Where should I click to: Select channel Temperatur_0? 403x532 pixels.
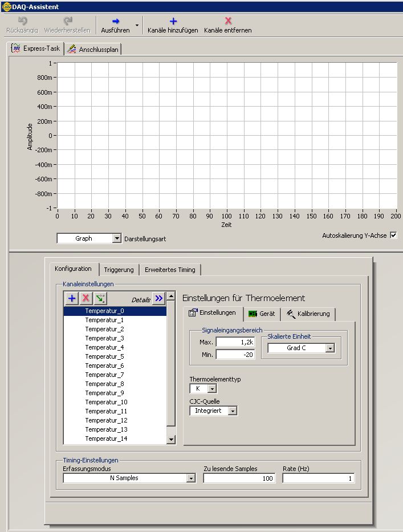click(x=115, y=311)
